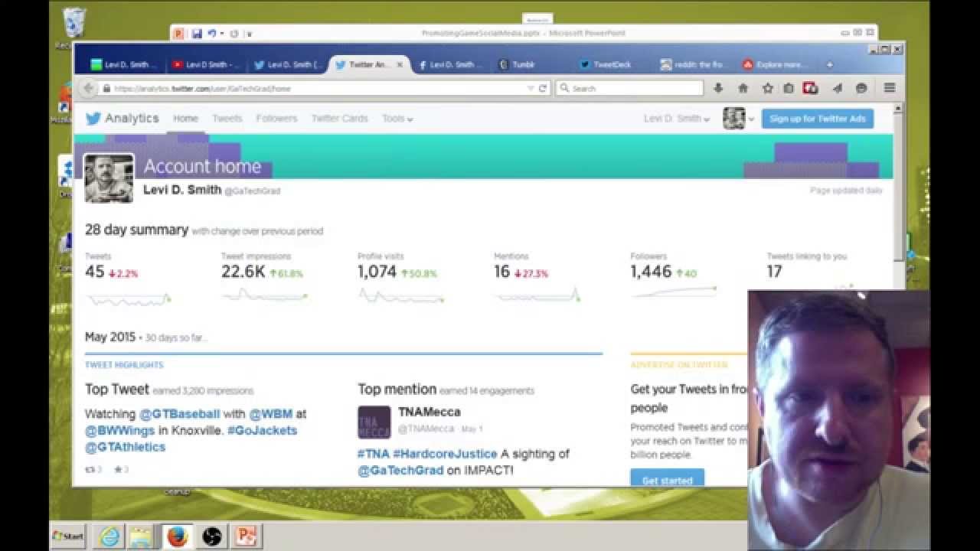Click the Levi D. Smith profile photo
Image resolution: width=980 pixels, height=551 pixels.
[x=109, y=178]
